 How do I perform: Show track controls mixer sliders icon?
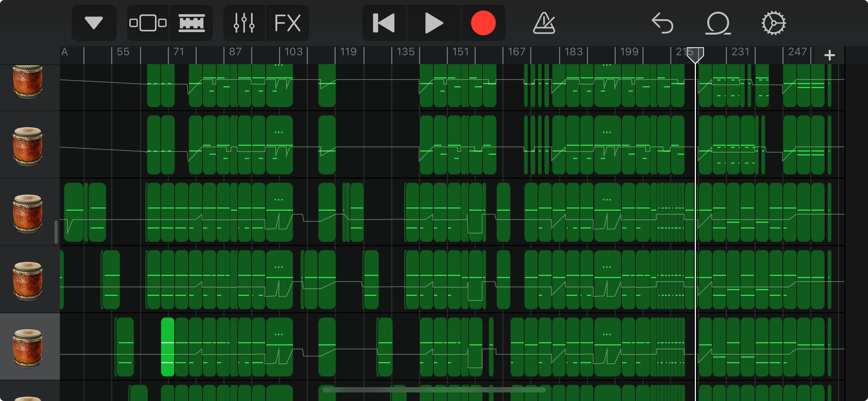[x=244, y=23]
